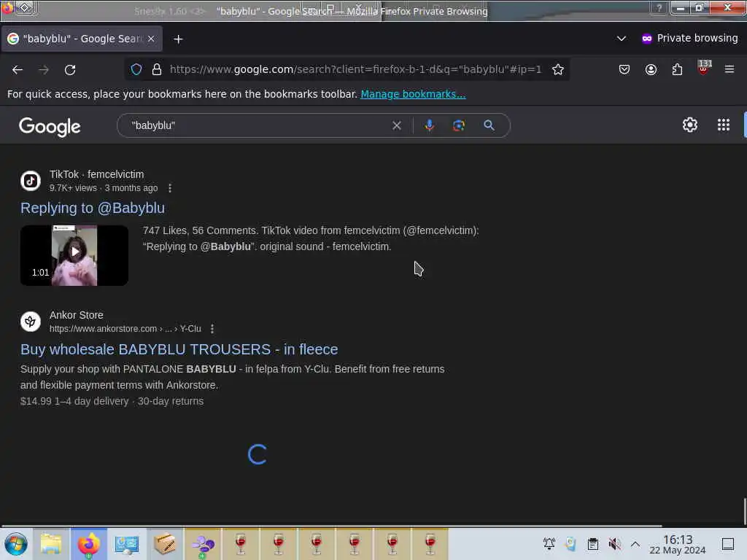
Task: Open the TikTok favicon for femcelvictim result
Action: tap(31, 181)
